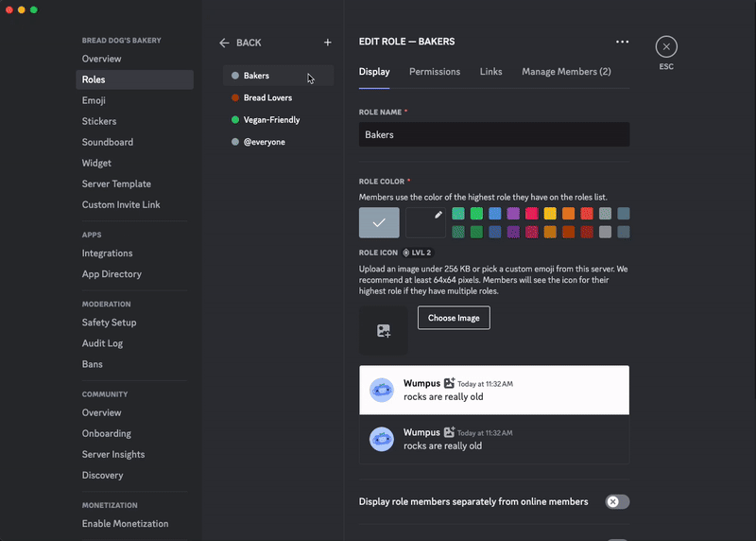This screenshot has width=756, height=541.
Task: Open Roles settings in sidebar
Action: (x=134, y=79)
